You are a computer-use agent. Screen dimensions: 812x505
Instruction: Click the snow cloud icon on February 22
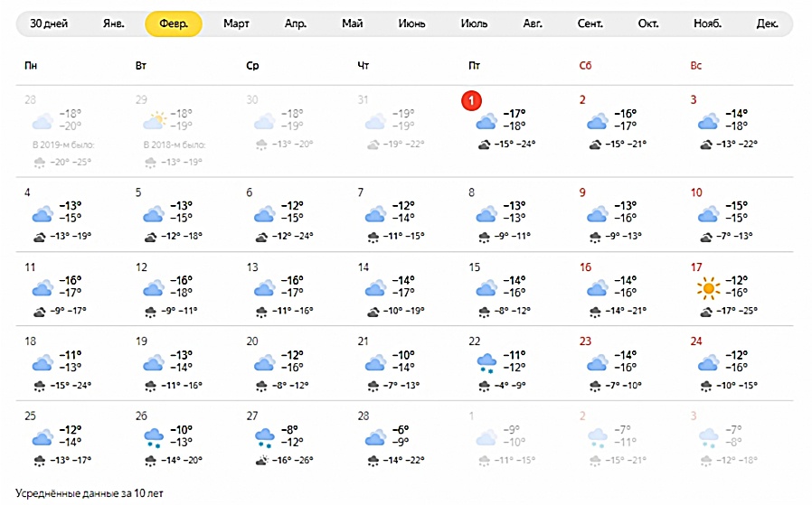(x=486, y=362)
